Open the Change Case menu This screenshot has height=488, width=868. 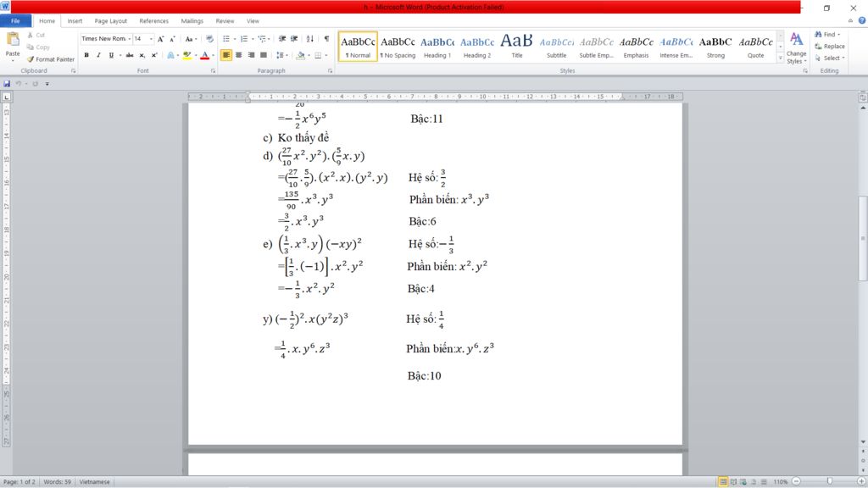coord(191,39)
